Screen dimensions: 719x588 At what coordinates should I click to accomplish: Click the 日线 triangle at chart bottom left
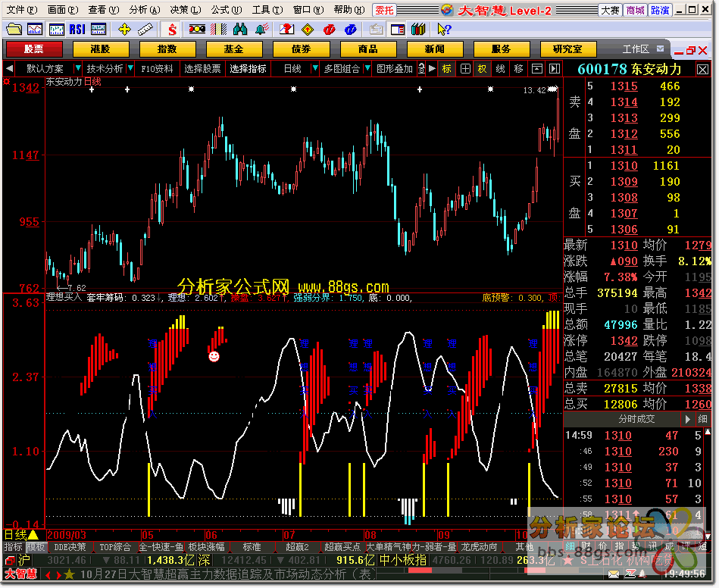tap(33, 535)
